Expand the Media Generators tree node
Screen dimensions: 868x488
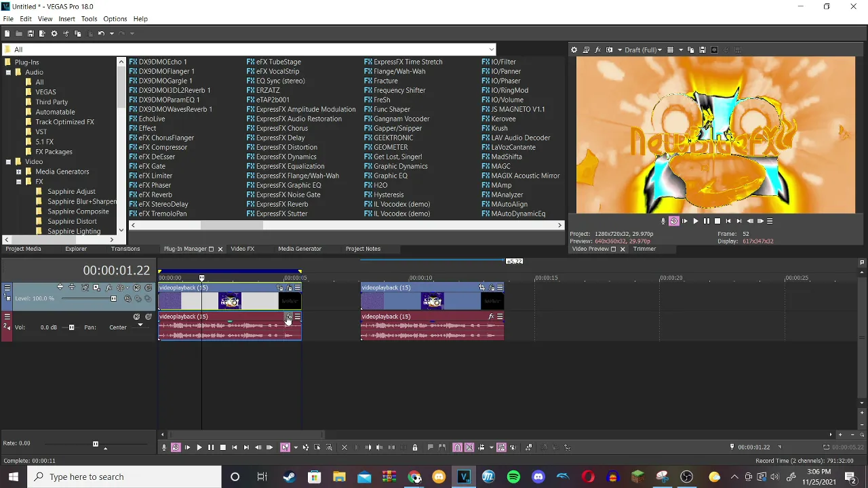18,171
